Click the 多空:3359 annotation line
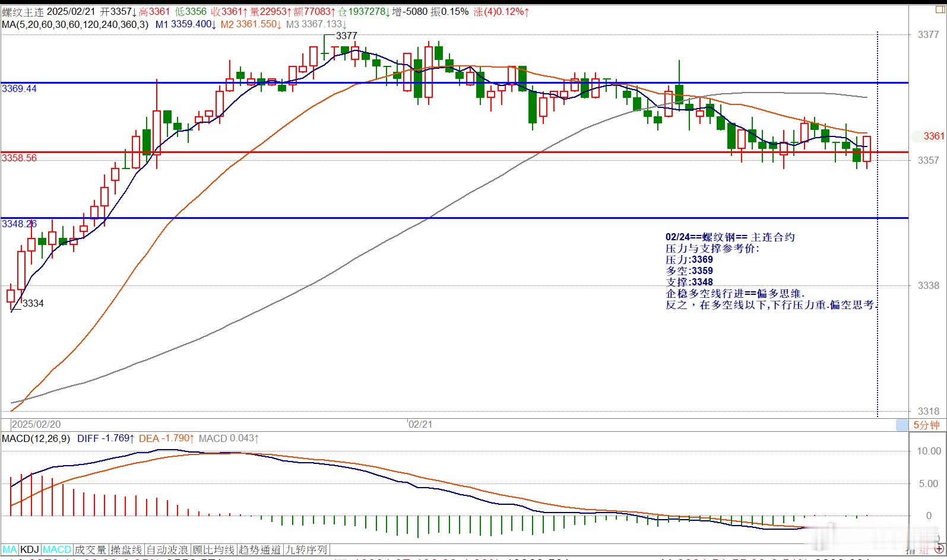The width and height of the screenshot is (947, 560). [x=689, y=271]
